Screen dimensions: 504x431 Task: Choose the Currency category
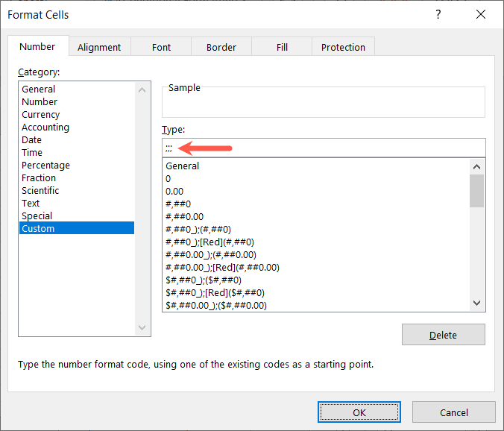[41, 115]
